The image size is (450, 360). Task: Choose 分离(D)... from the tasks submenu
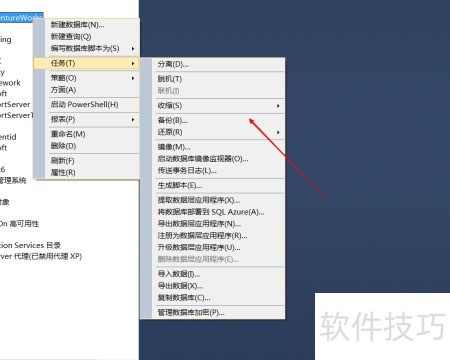click(x=173, y=64)
